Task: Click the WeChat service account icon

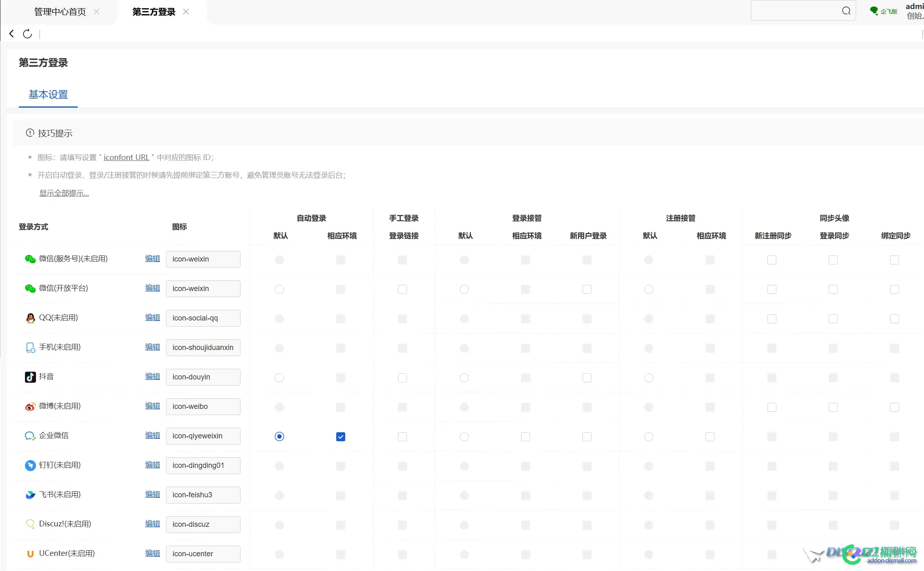Action: coord(29,259)
